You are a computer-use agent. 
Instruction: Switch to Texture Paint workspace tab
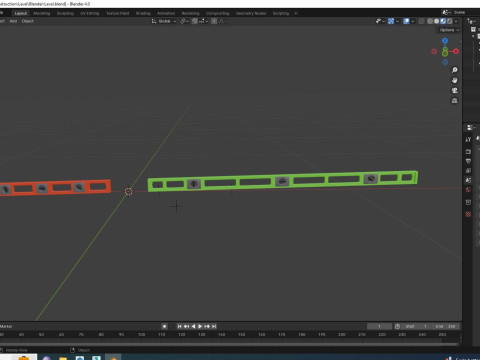tap(117, 13)
